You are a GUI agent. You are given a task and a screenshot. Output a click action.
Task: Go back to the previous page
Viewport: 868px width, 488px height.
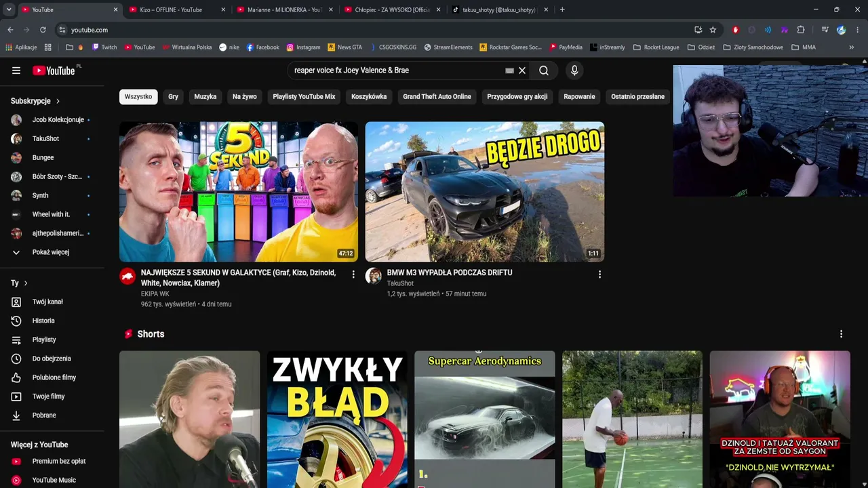coord(10,30)
